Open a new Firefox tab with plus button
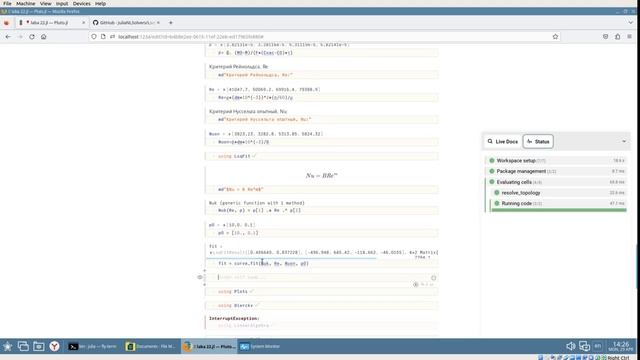This screenshot has height=360, width=640. click(x=171, y=23)
